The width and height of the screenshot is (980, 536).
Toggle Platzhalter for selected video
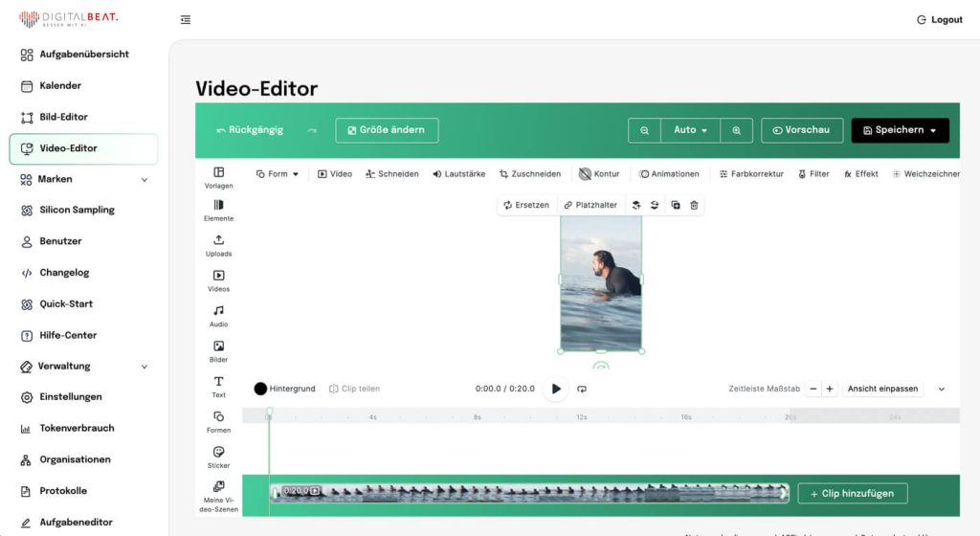pos(590,205)
